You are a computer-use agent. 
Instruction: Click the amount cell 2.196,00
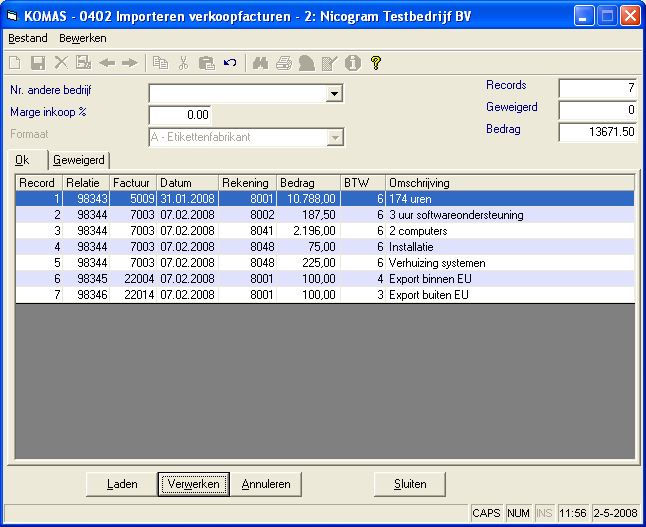pyautogui.click(x=309, y=231)
